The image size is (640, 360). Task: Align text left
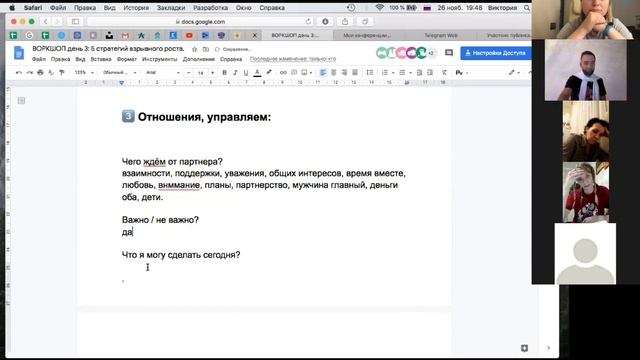pos(323,73)
